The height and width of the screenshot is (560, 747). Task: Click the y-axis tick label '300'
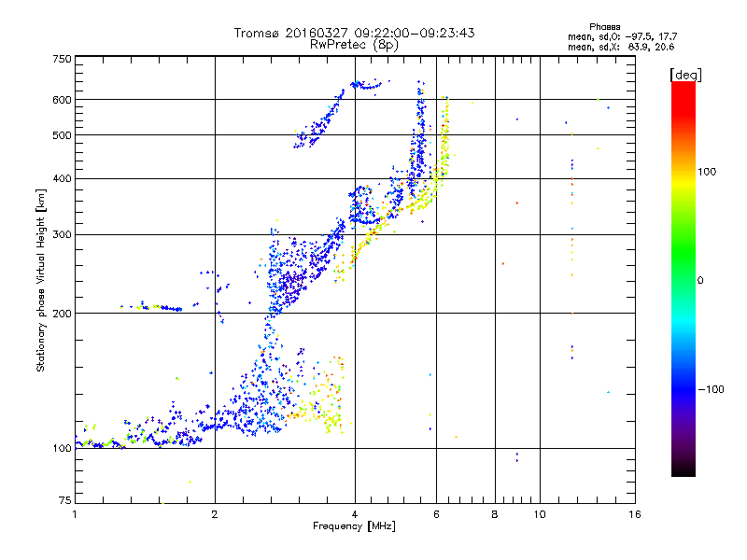(x=62, y=235)
